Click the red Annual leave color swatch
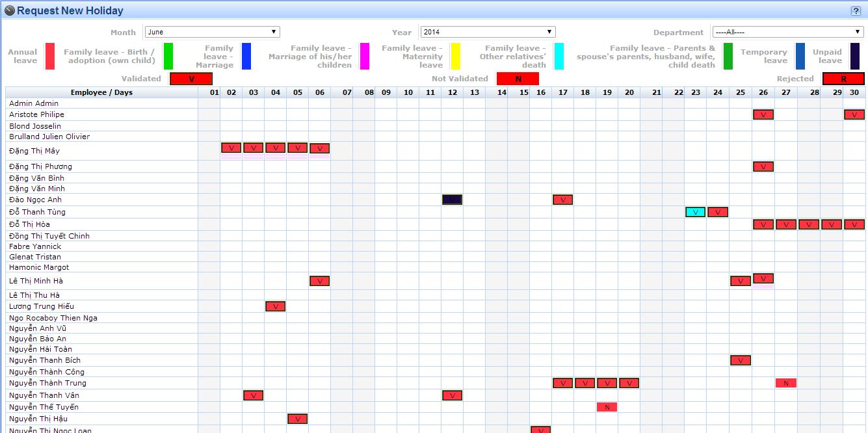This screenshot has height=433, width=868. [49, 57]
